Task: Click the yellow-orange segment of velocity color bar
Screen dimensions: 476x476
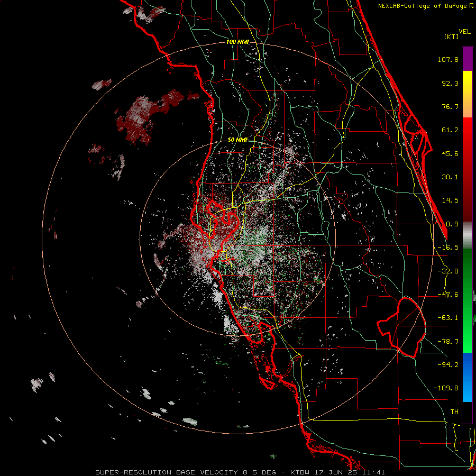Action: pos(467,94)
